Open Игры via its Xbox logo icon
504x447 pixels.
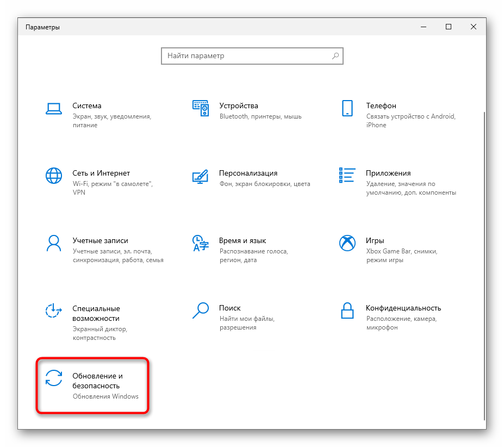[x=347, y=243]
